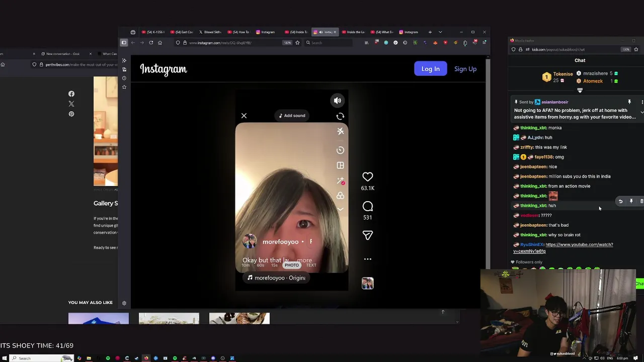Screen dimensions: 644x362
Task: Open first 'You may also like' thumbnail
Action: click(99, 318)
